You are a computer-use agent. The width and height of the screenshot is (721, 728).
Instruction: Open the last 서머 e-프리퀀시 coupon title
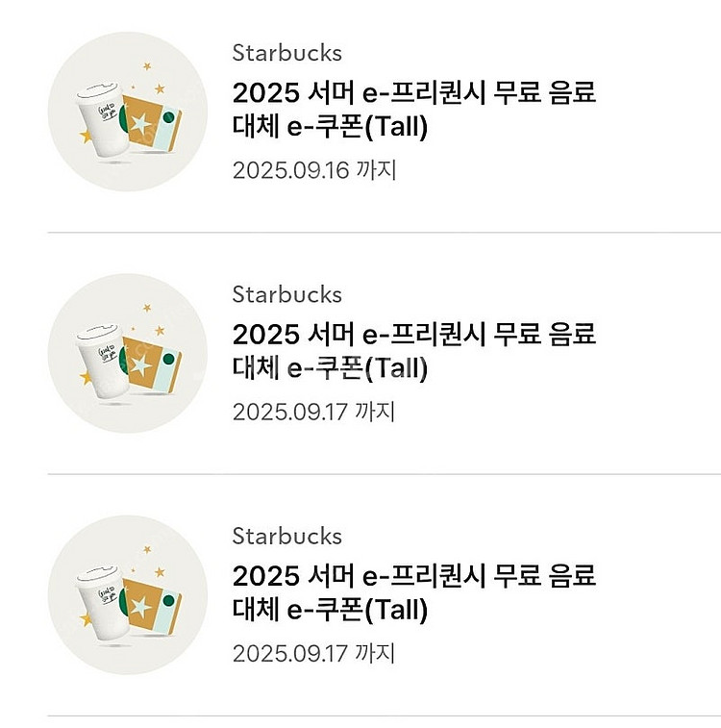point(413,576)
